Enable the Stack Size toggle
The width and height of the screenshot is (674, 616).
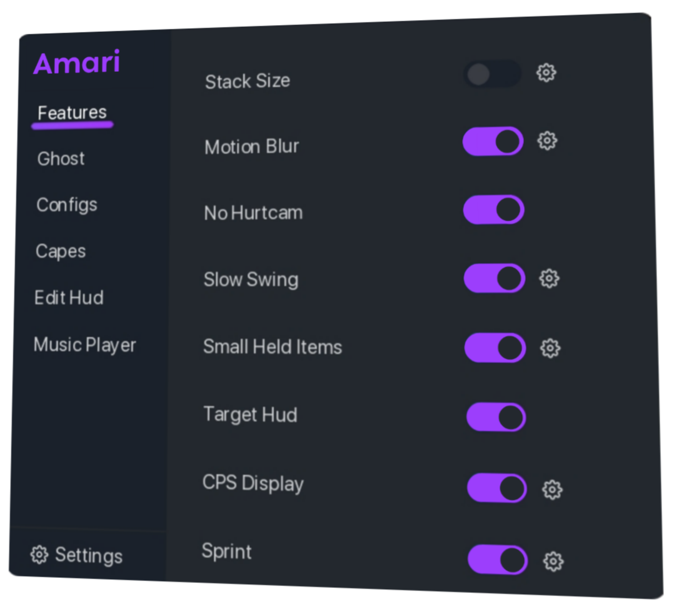point(492,74)
